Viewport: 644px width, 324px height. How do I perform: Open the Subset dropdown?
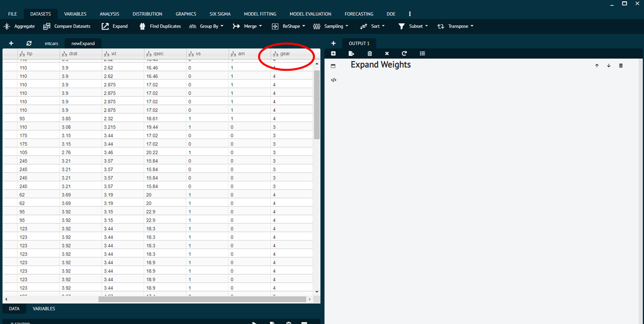point(413,27)
